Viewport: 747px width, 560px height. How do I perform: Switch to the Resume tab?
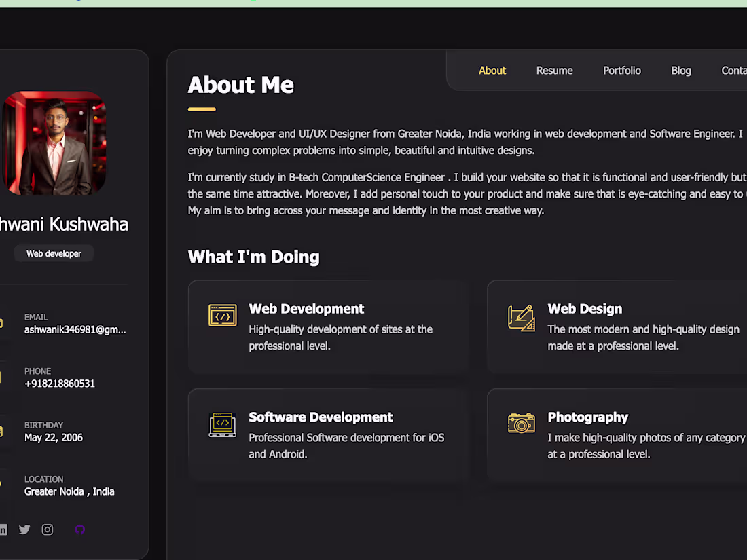(554, 70)
